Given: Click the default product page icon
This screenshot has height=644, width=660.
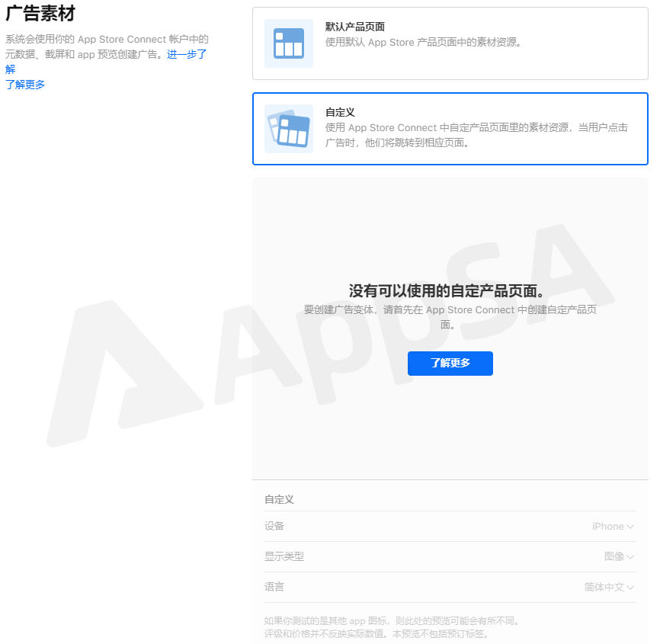Looking at the screenshot, I should [289, 43].
